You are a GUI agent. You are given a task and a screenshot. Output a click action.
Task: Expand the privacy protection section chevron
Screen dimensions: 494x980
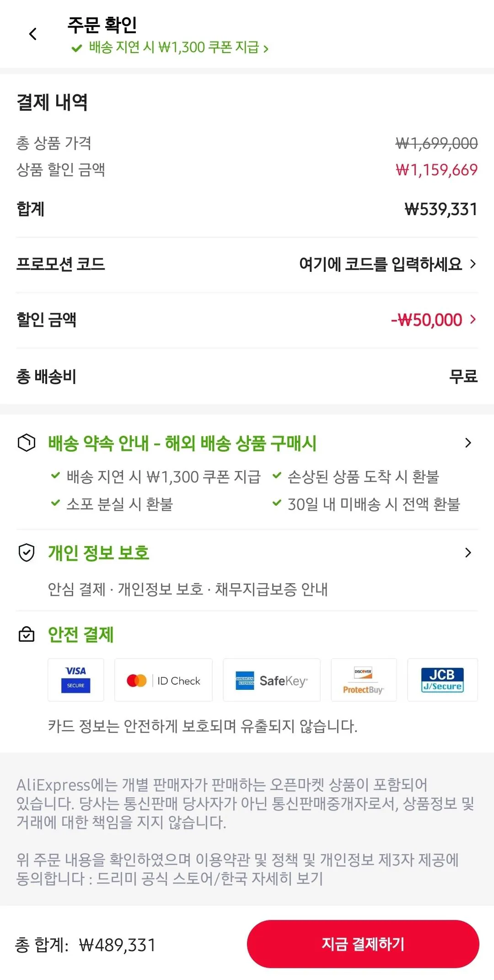point(467,552)
